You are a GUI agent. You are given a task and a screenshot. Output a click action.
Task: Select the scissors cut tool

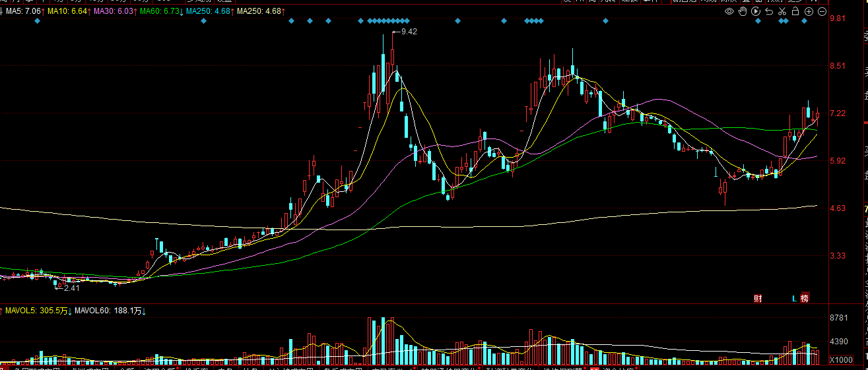pos(782,11)
